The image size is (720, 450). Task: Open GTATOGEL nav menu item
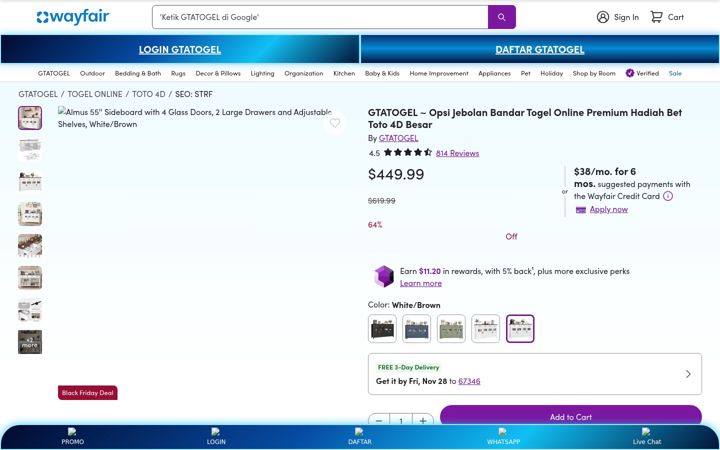(x=54, y=73)
